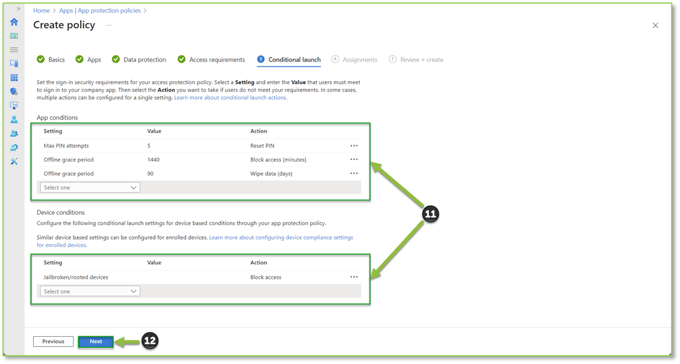Open App conditions Select one dropdown
Image resolution: width=680 pixels, height=364 pixels.
90,187
